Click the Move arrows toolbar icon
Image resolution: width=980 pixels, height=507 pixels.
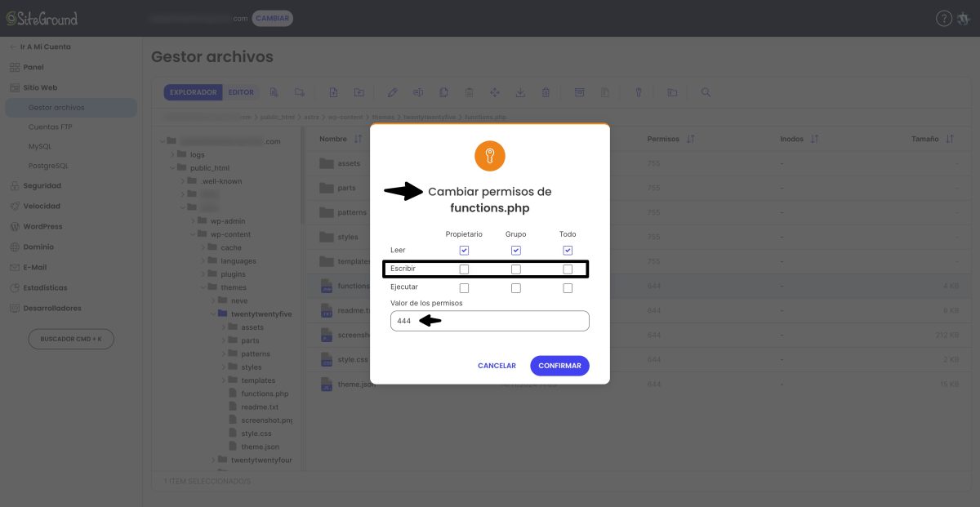click(x=494, y=92)
